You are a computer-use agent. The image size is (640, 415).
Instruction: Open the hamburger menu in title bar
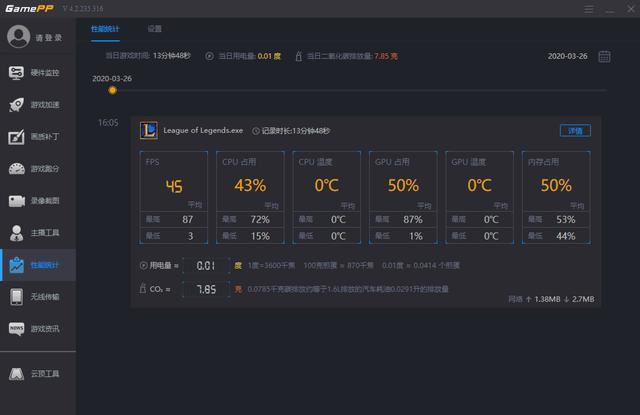pyautogui.click(x=589, y=9)
